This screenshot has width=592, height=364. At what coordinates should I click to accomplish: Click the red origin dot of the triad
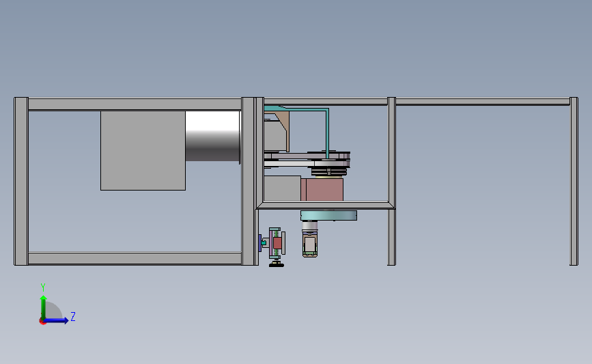(x=42, y=322)
